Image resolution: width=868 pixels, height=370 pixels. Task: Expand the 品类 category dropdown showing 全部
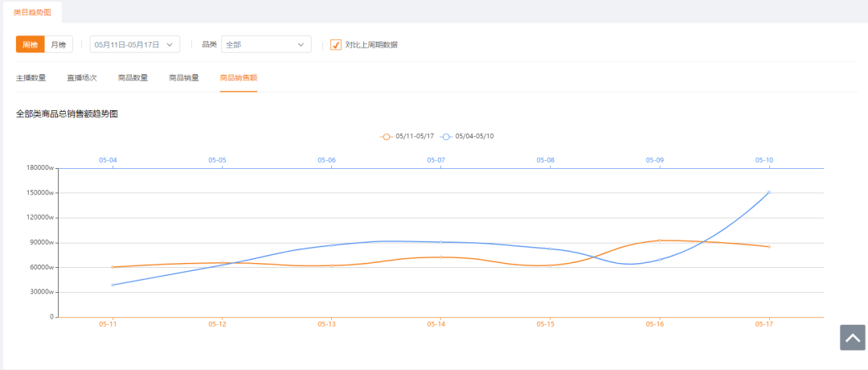[x=265, y=45]
